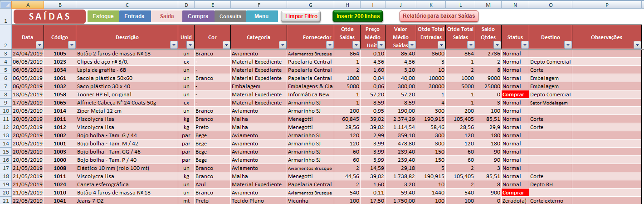
Task: Expand the Observações filter dropdown
Action: [638, 45]
